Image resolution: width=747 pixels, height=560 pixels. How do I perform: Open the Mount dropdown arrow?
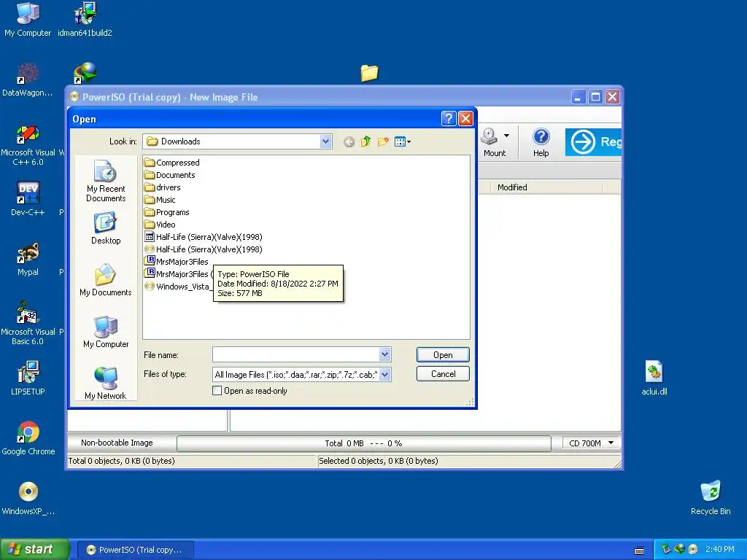pyautogui.click(x=506, y=136)
